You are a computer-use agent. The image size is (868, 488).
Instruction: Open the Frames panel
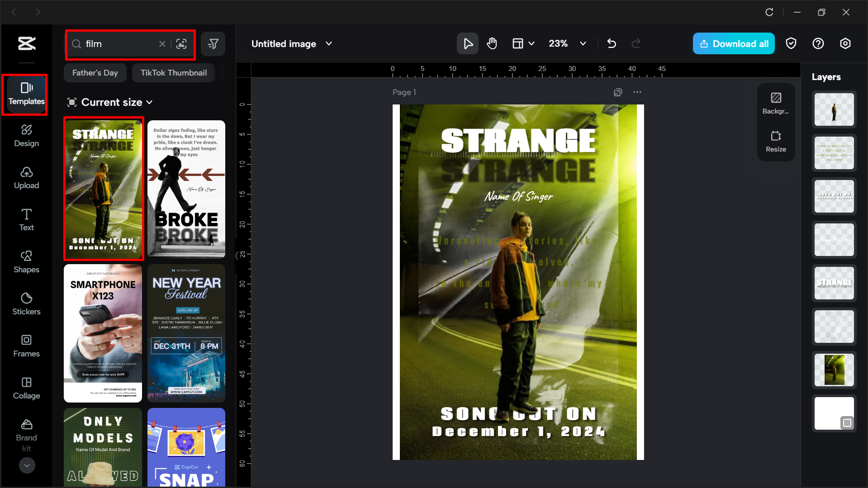click(26, 346)
